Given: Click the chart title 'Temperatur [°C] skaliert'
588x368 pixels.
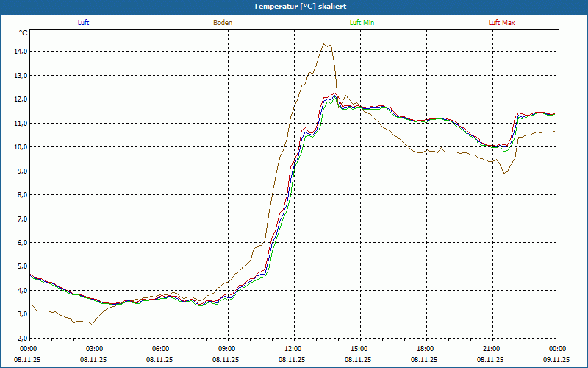Looking at the screenshot, I should [294, 6].
